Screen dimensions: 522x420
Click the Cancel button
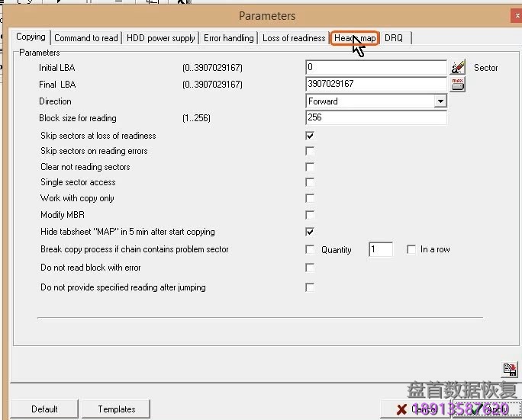click(417, 409)
